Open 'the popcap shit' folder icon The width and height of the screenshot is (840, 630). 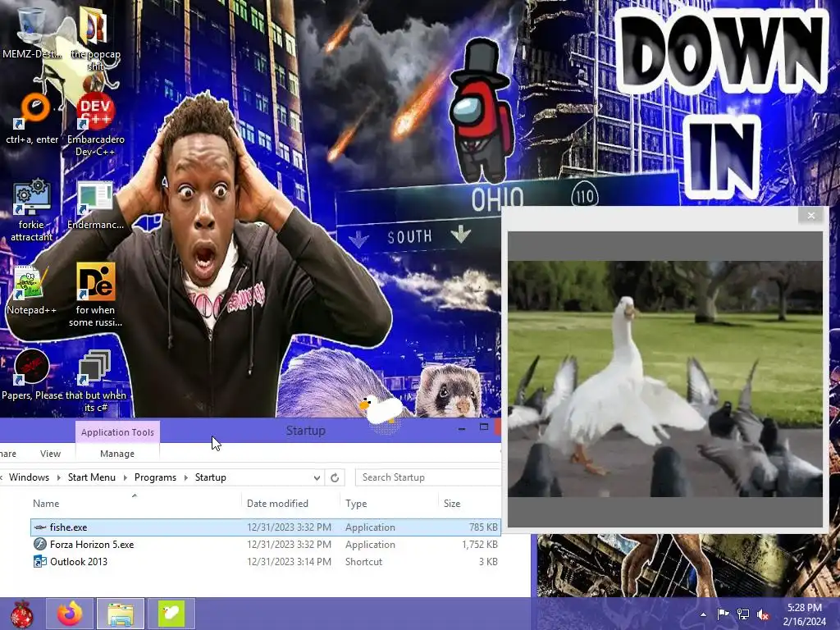pyautogui.click(x=95, y=25)
